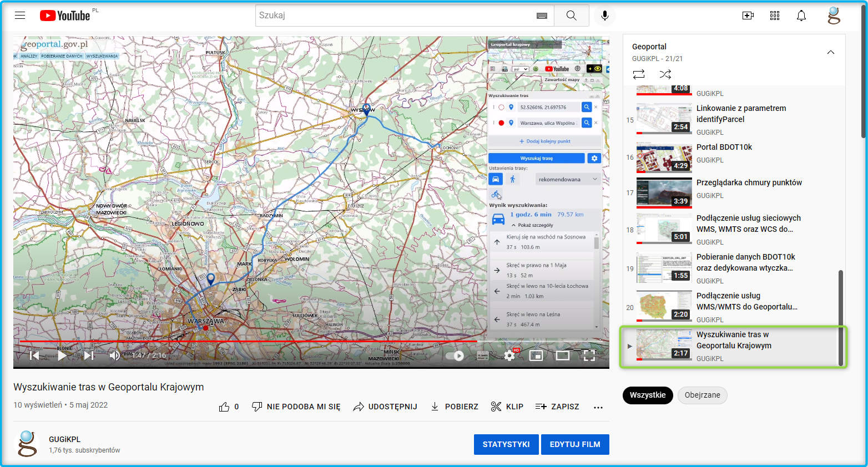Viewport: 868px width, 467px height.
Task: Open YouTube notifications bell
Action: click(x=801, y=15)
